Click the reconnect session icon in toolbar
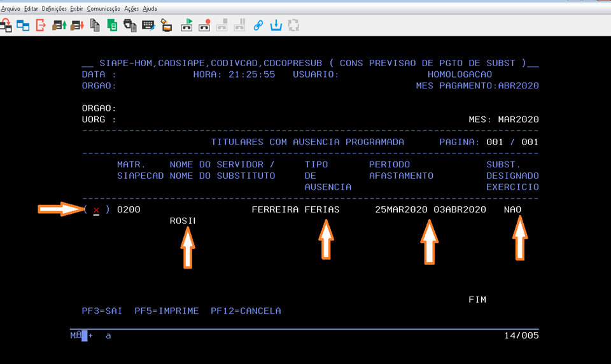Viewport: 611px width, 364px height. pos(6,25)
